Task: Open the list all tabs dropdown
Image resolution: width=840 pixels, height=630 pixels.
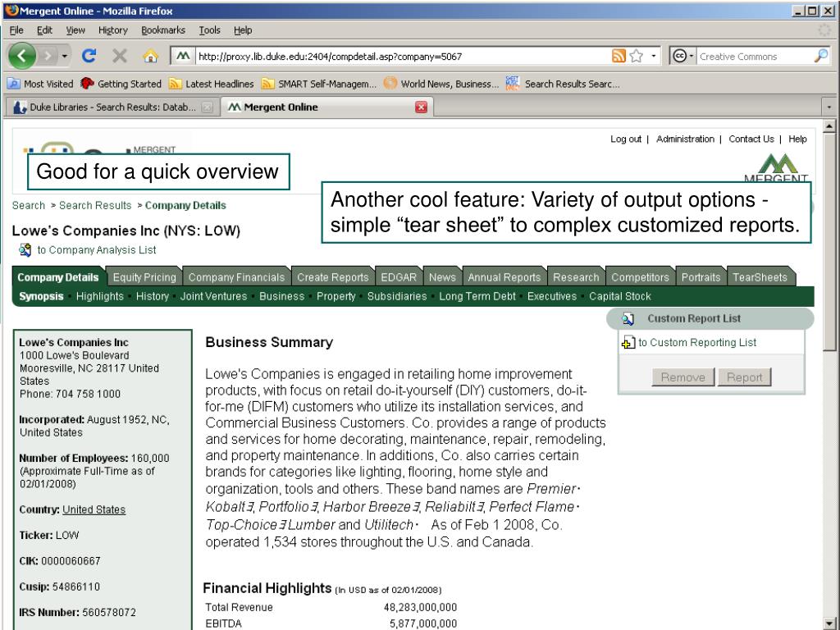Action: [829, 107]
